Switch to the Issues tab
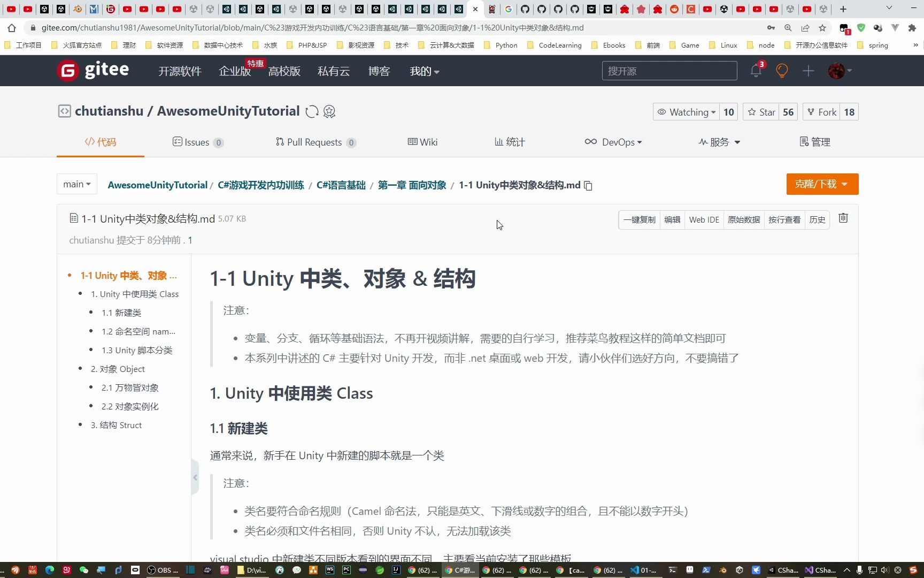Screen dimensions: 924x578 [197, 142]
